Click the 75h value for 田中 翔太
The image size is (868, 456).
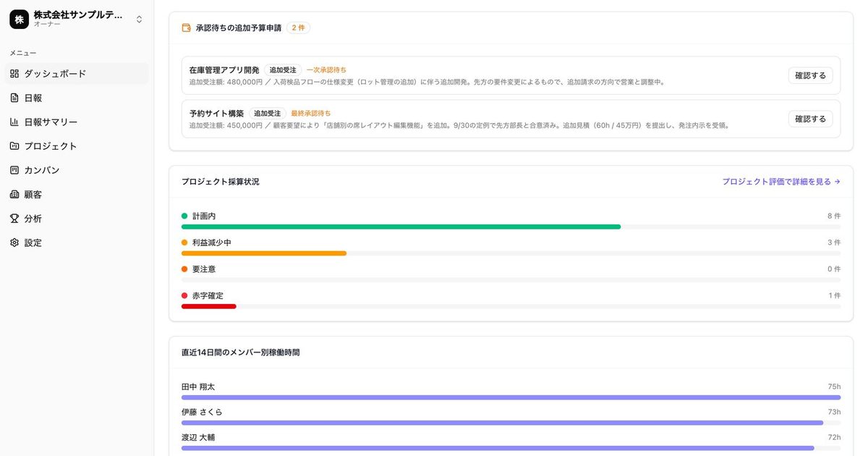point(834,387)
